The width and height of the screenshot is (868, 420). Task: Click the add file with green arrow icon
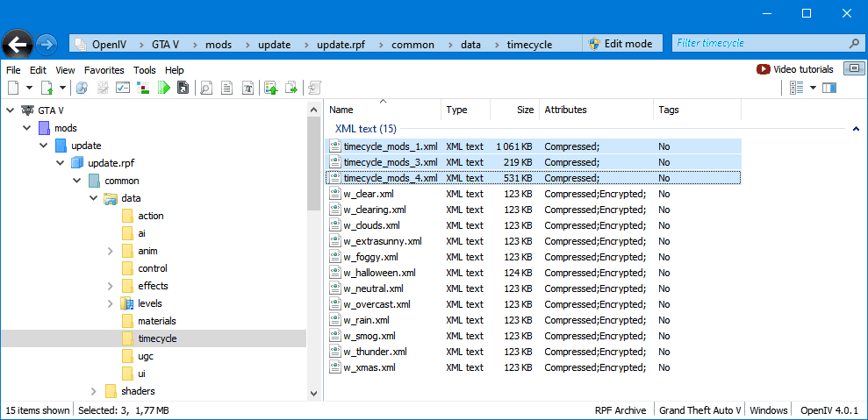[47, 88]
